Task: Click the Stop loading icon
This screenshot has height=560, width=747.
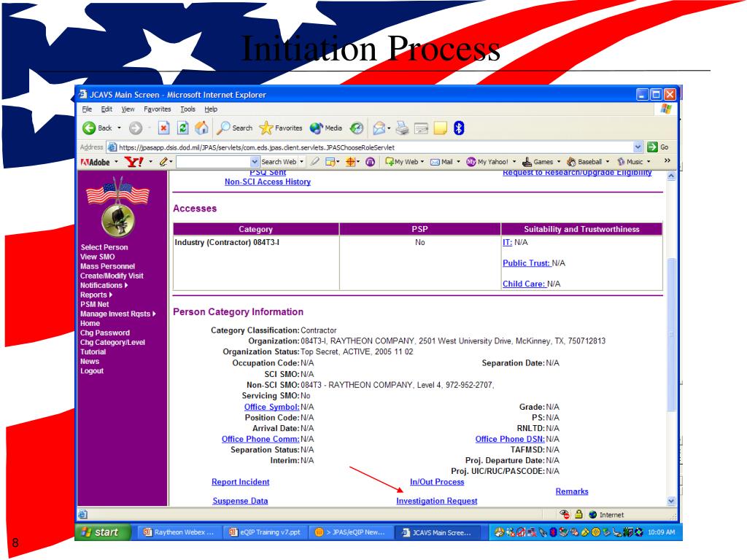Action: (x=163, y=128)
